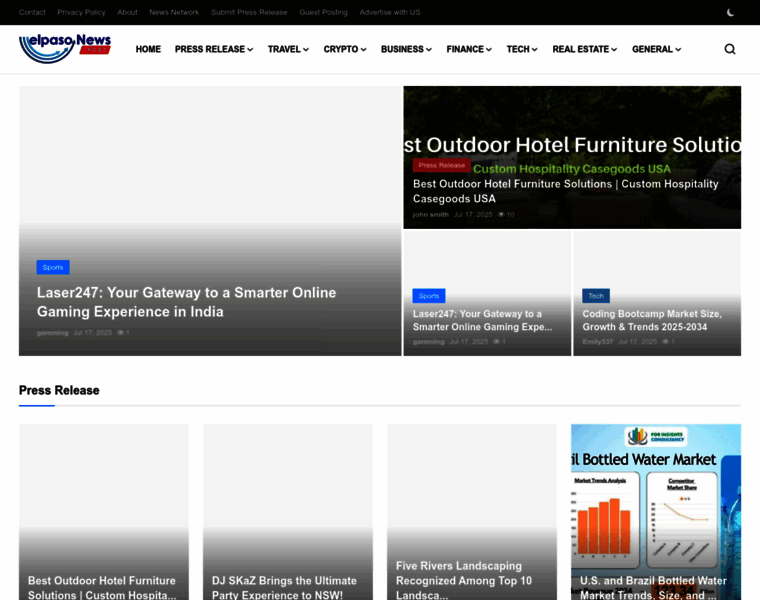Expand the REAL ESTATE dropdown menu
The image size is (760, 600).
pyautogui.click(x=585, y=49)
